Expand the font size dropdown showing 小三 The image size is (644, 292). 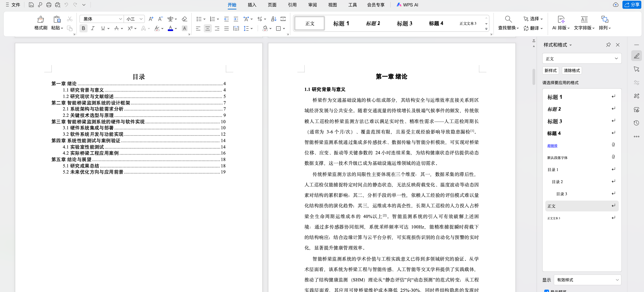tap(141, 19)
